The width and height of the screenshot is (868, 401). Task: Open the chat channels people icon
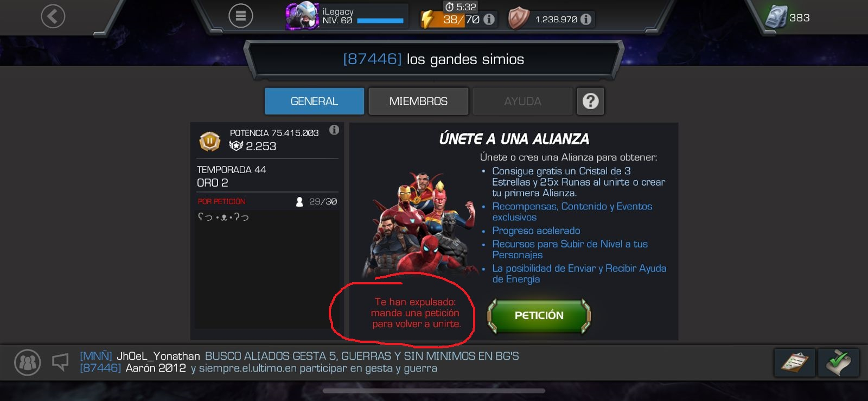[x=27, y=362]
